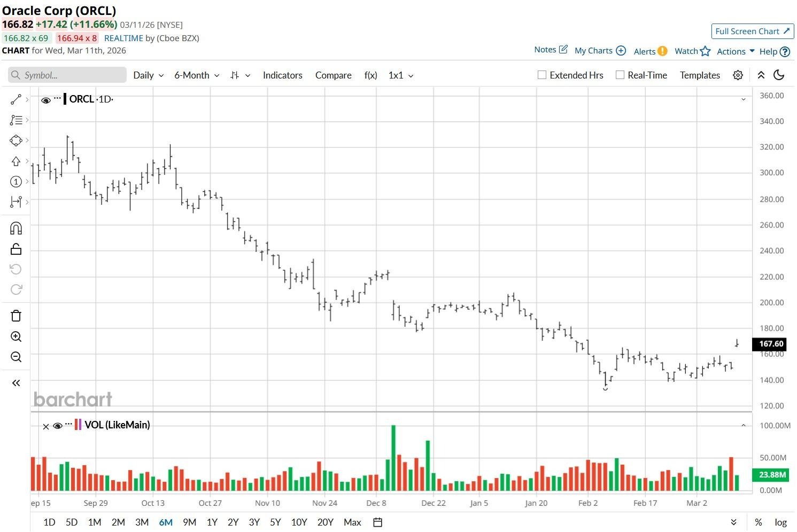Screen dimensions: 797x532
Task: Click the lock drawings padlock icon
Action: (x=16, y=249)
